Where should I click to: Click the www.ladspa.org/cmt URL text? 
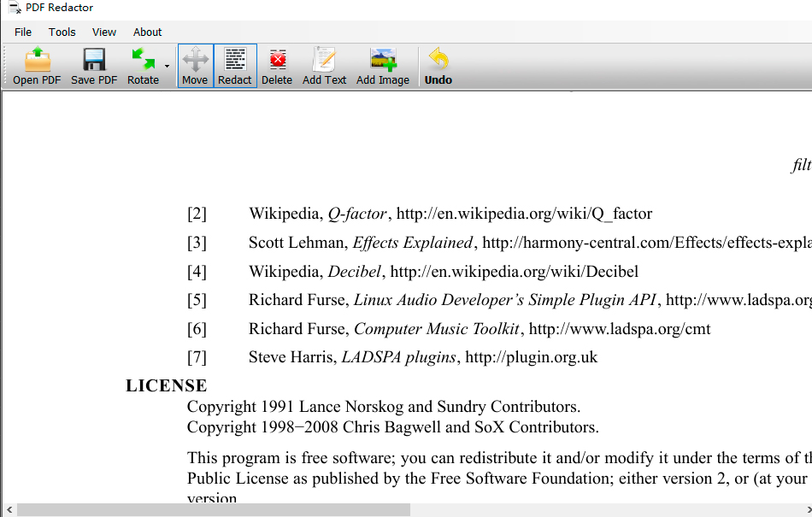click(620, 329)
